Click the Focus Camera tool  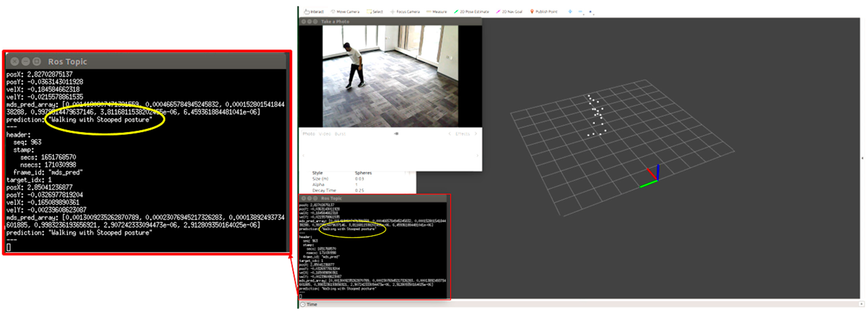point(405,12)
